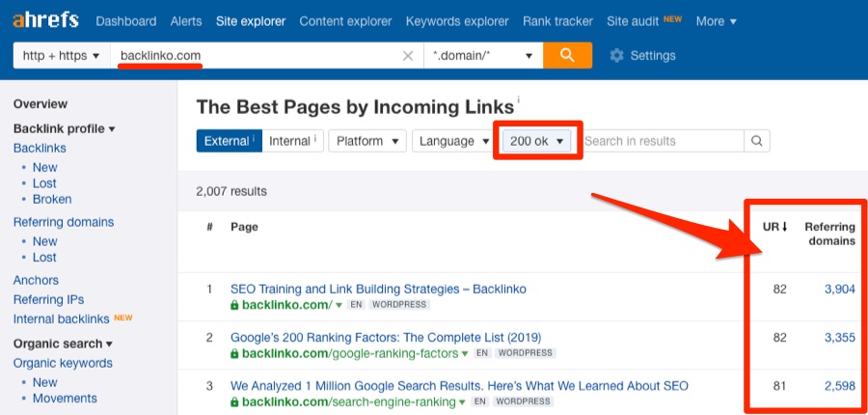The height and width of the screenshot is (415, 868).
Task: Collapse the Organic search section
Action: pos(63,344)
